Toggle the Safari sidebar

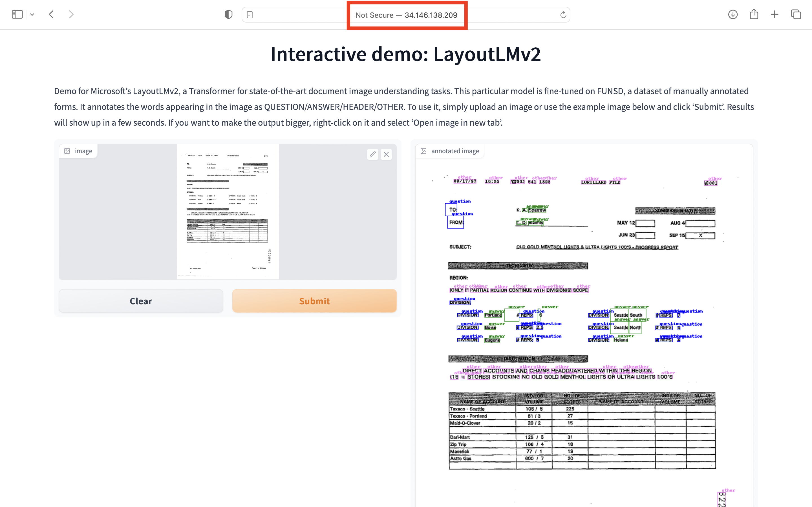17,14
